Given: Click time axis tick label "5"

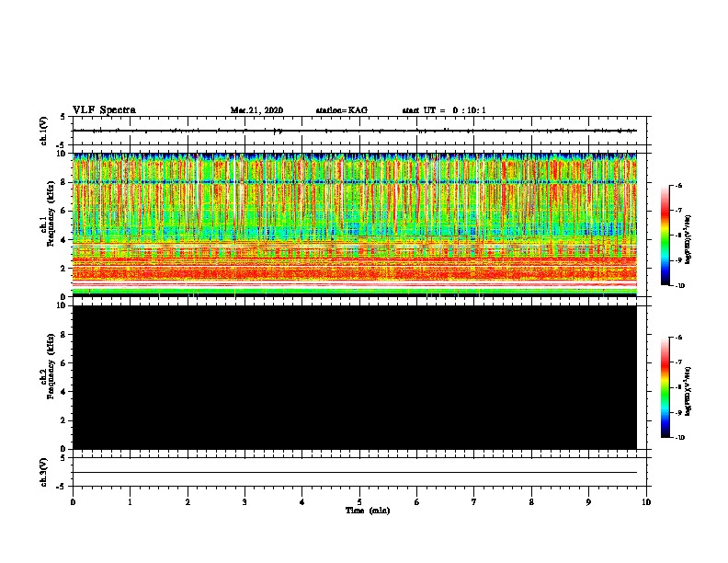Looking at the screenshot, I should tap(359, 502).
